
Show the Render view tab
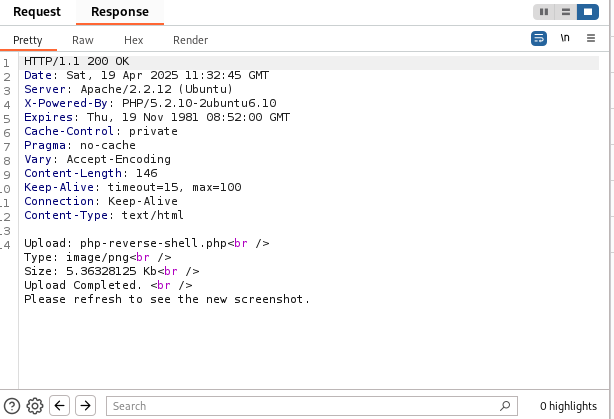point(190,40)
